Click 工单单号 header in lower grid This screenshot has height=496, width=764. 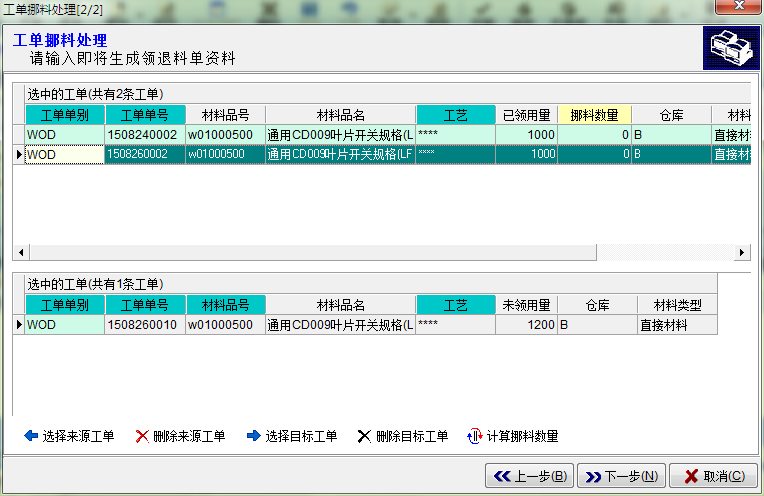pos(145,305)
